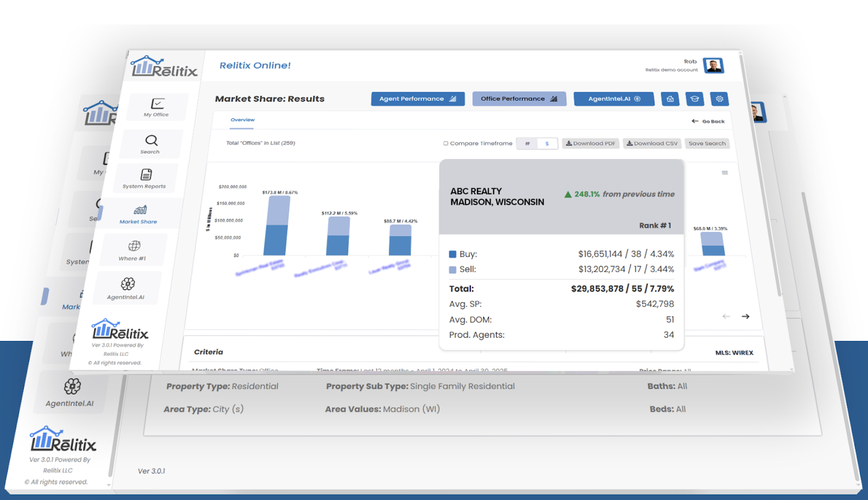Image resolution: width=868 pixels, height=500 pixels.
Task: Click the Criteria section heading
Action: (x=208, y=352)
